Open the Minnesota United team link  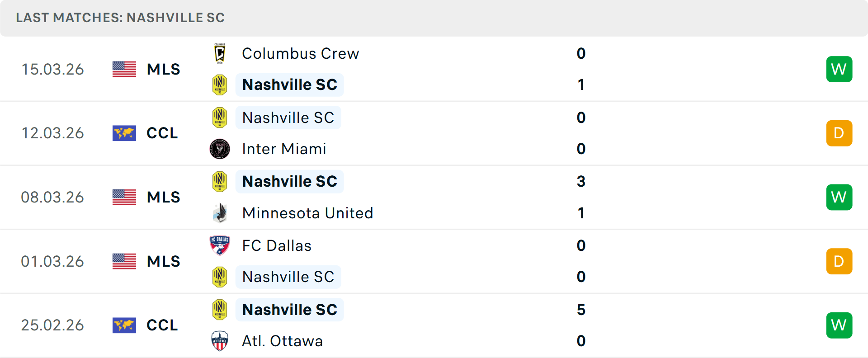tap(307, 213)
